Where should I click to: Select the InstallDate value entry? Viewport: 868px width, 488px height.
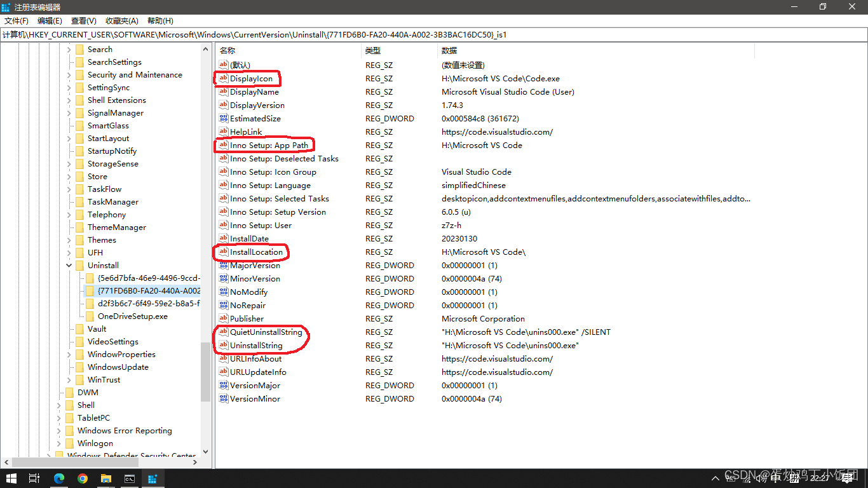[249, 238]
